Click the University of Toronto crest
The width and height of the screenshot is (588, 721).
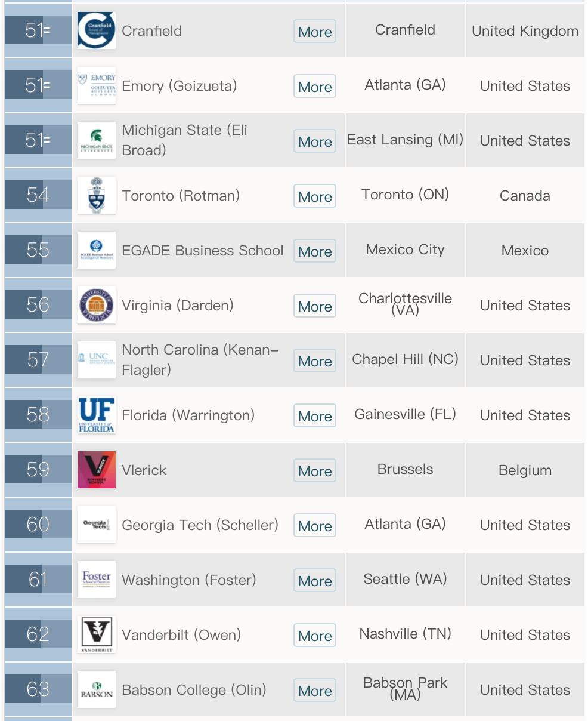[x=97, y=195]
